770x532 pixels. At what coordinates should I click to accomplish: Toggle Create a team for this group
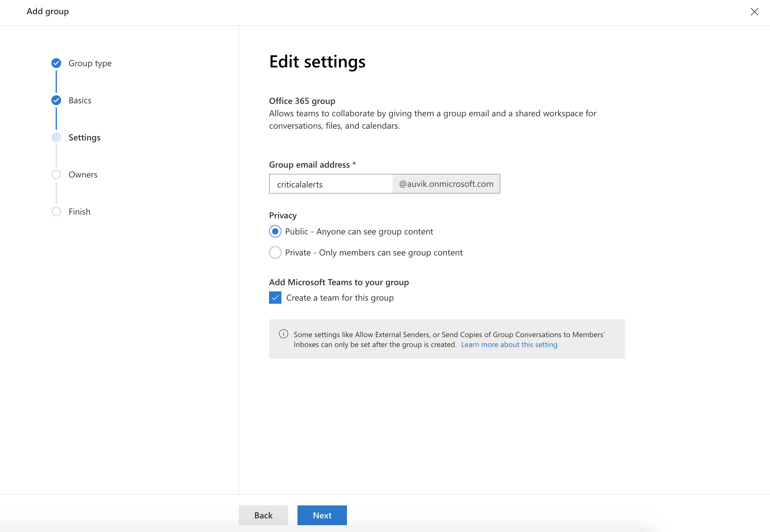[x=275, y=297]
